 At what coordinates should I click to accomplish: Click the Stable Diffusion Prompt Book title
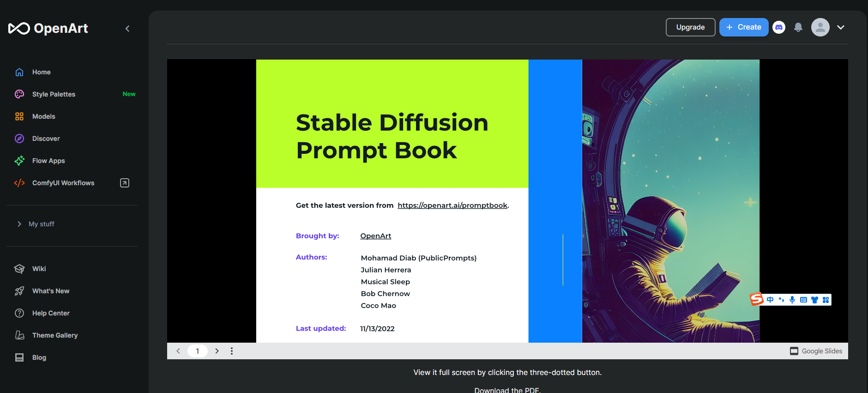[392, 136]
